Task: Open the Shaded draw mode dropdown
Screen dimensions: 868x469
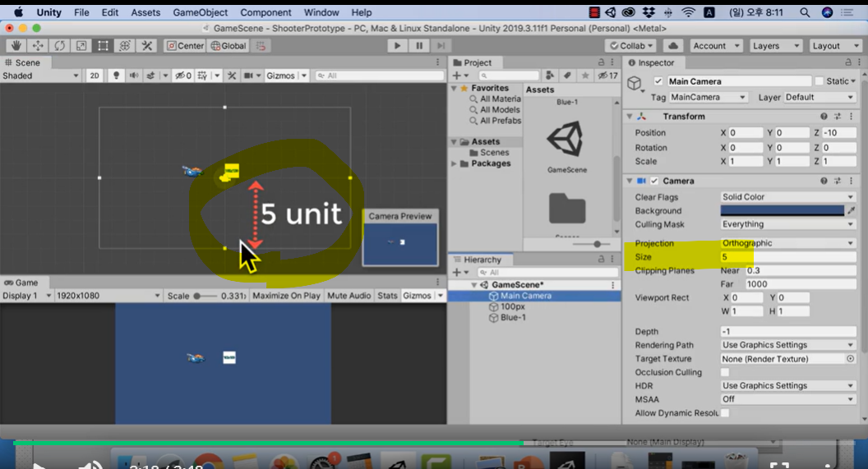Action: (41, 76)
